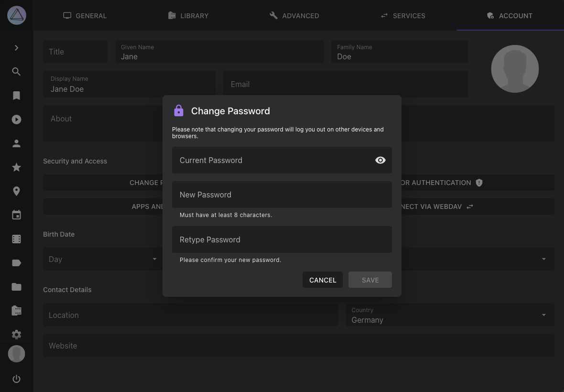Open the Country dropdown showing Germany
The image size is (564, 392).
(449, 316)
